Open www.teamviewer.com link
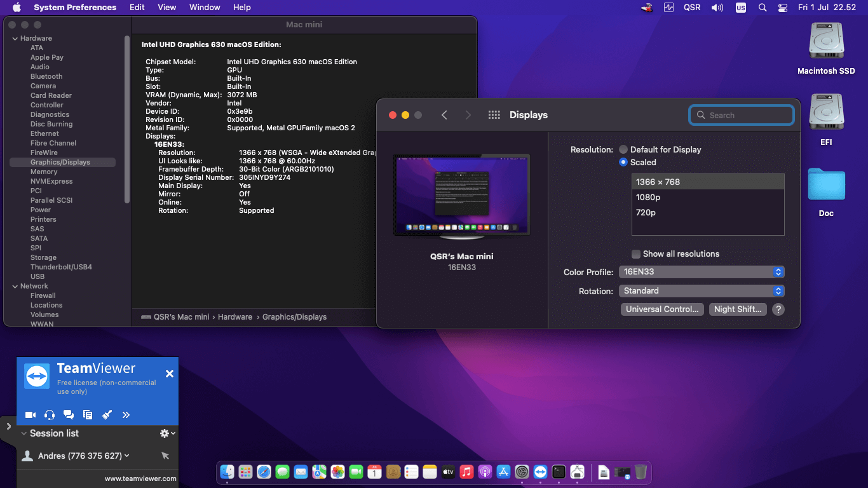Screen dimensions: 868x488 (x=140, y=478)
